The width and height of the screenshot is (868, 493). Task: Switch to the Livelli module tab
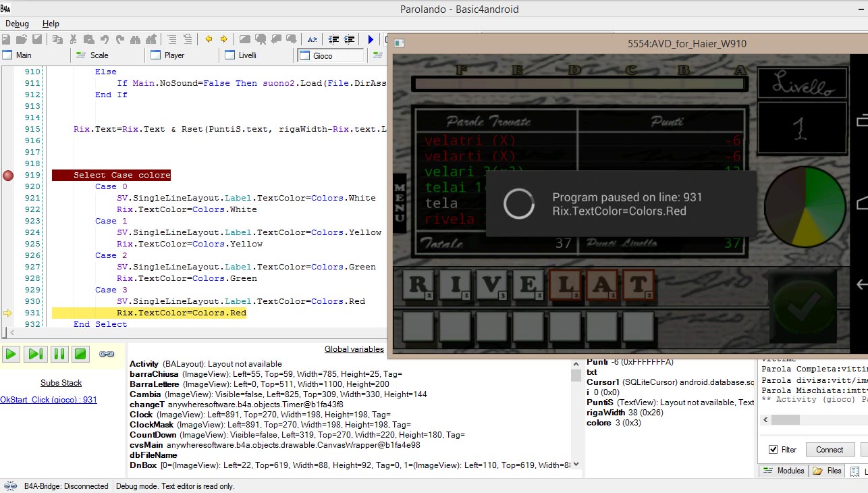247,55
